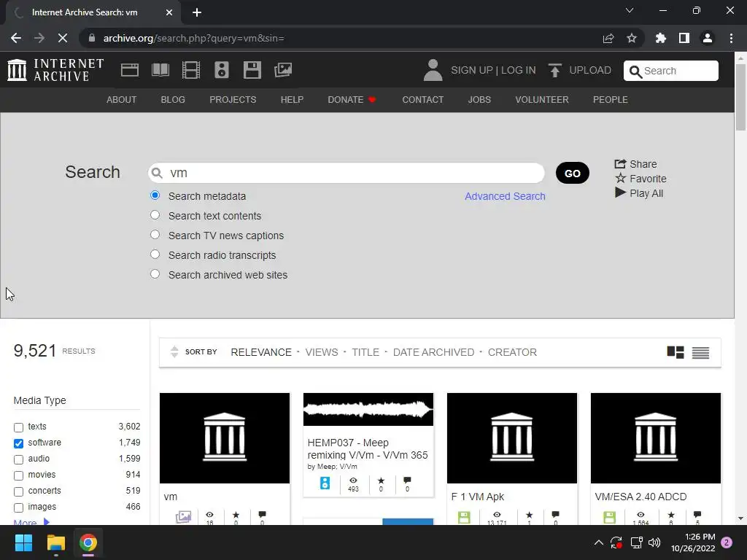Select Search archived web sites option

point(155,274)
